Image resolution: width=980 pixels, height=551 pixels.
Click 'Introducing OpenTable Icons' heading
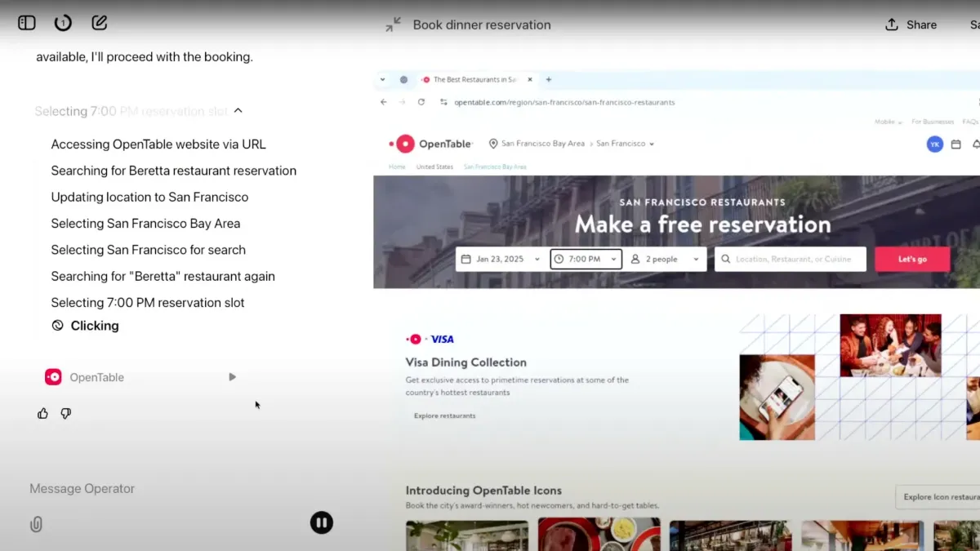tap(483, 491)
